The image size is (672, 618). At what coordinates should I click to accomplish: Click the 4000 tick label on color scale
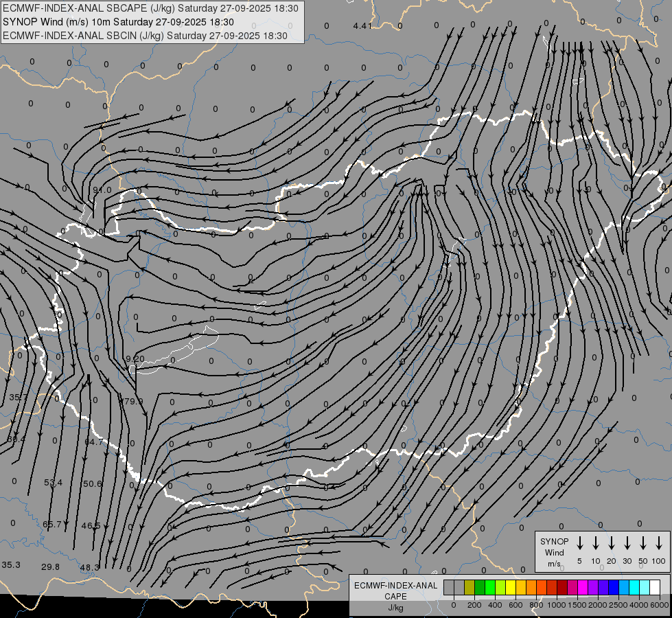click(639, 605)
